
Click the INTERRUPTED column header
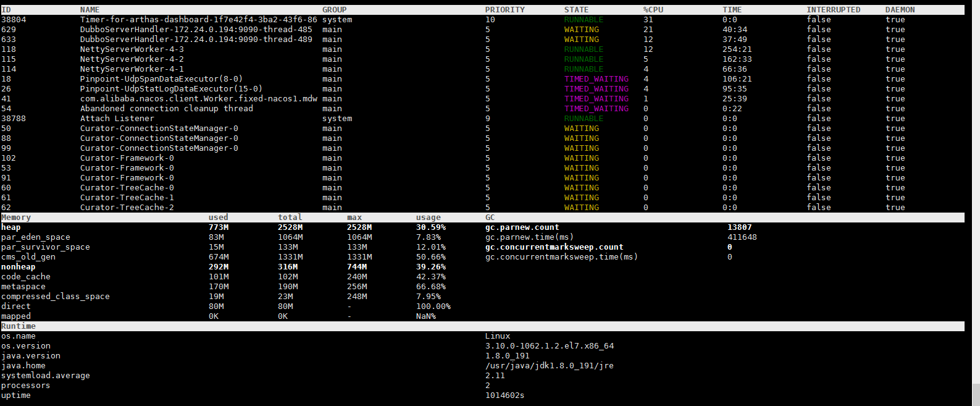click(833, 10)
